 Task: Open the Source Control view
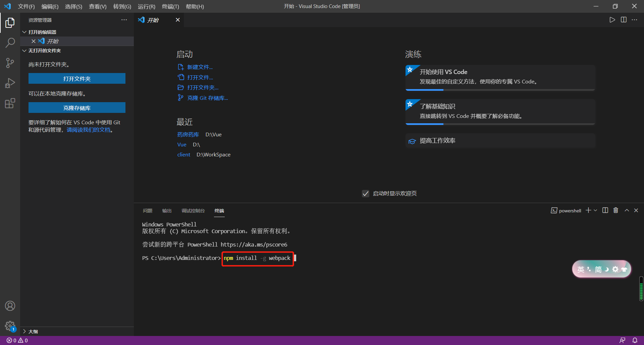pos(10,63)
